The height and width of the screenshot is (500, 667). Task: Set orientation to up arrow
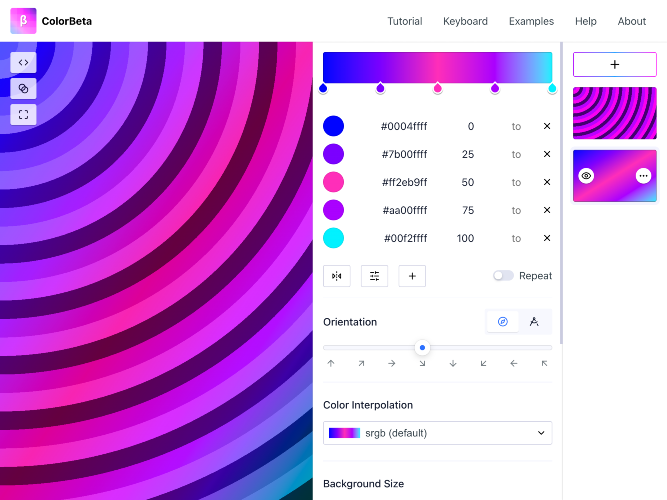click(331, 363)
